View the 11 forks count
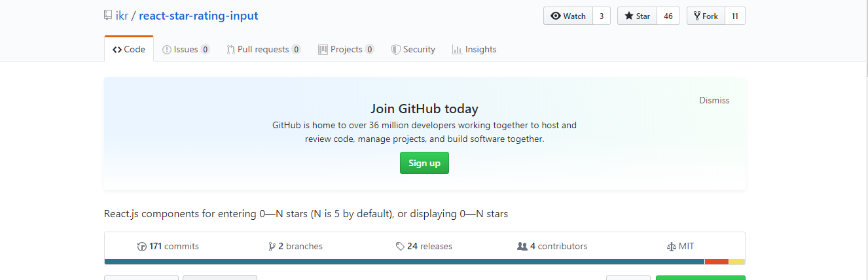Viewport: 868px width, 280px height. tap(734, 16)
